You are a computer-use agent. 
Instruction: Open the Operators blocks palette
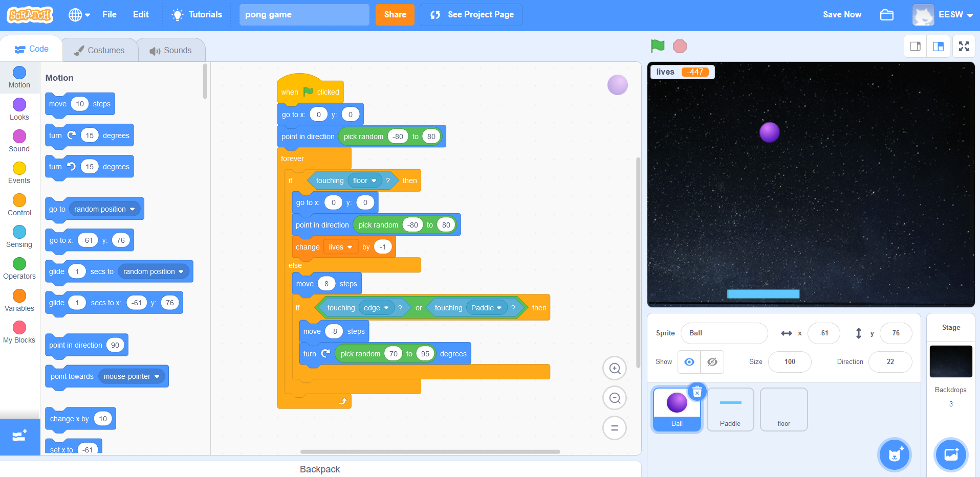point(19,268)
